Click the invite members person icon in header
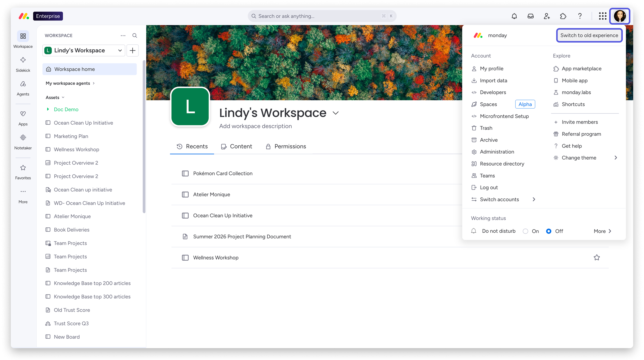This screenshot has width=644, height=360. click(x=546, y=16)
